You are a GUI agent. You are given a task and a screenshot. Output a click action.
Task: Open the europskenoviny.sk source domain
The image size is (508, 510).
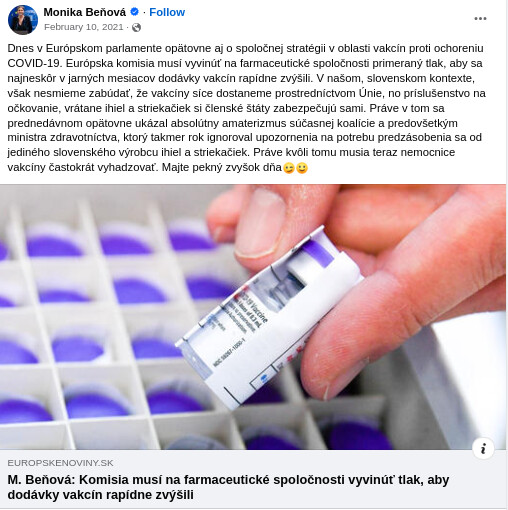(60, 463)
